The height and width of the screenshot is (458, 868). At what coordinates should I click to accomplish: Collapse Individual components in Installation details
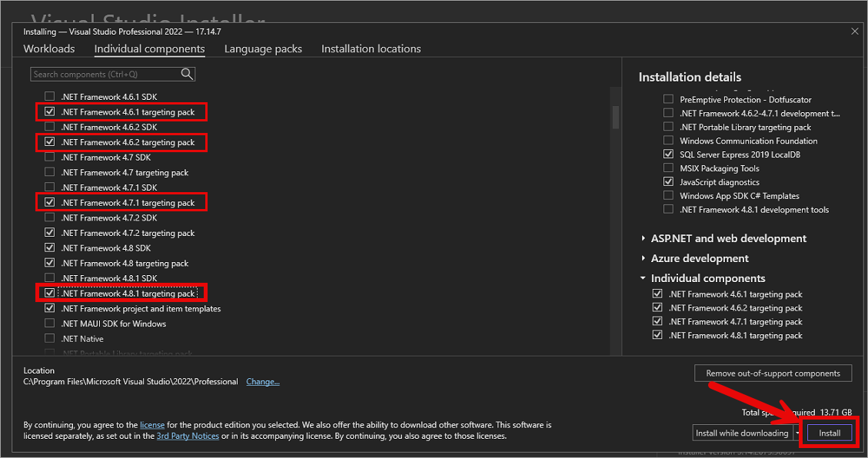click(x=643, y=278)
